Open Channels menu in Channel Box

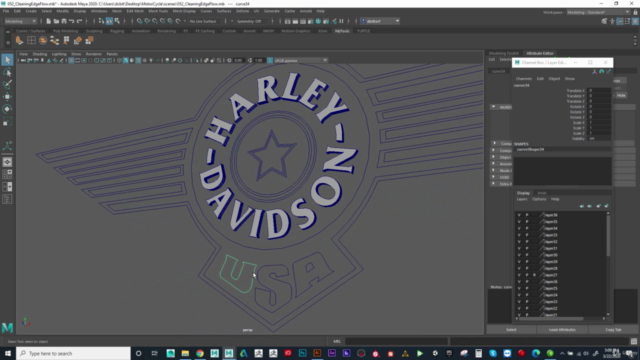click(524, 78)
